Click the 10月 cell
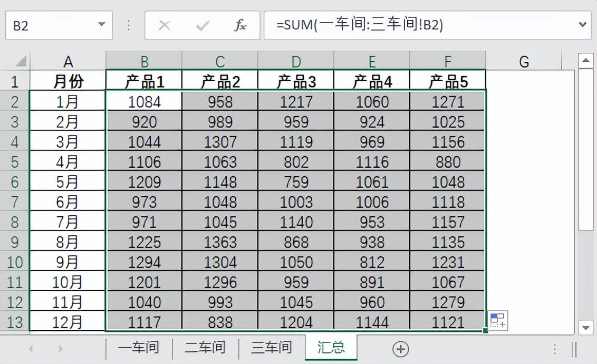 (68, 282)
